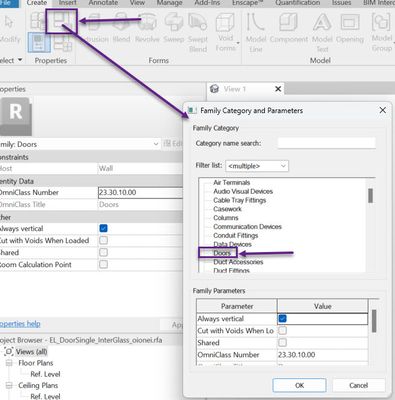The width and height of the screenshot is (395, 400).
Task: Start the Model Line tool
Action: 256,32
